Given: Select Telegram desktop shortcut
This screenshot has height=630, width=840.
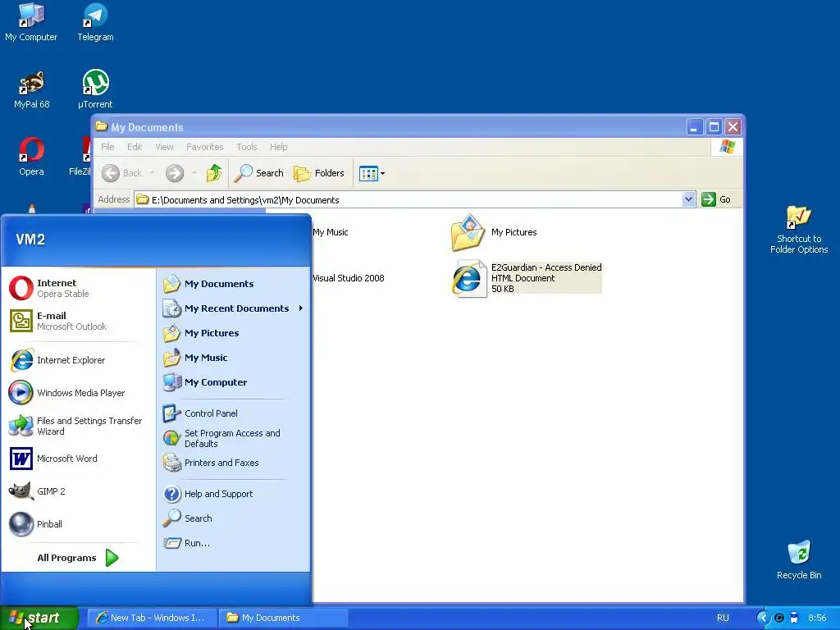Looking at the screenshot, I should pyautogui.click(x=95, y=22).
